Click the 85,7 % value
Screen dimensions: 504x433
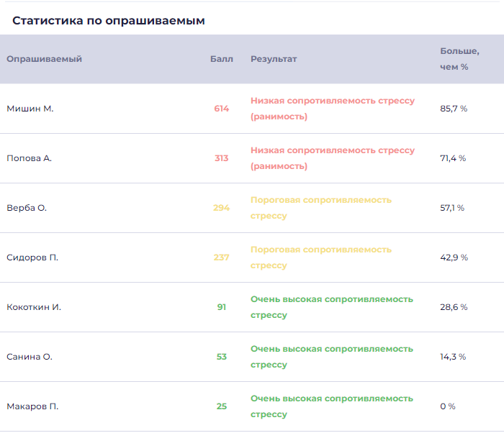click(x=454, y=109)
